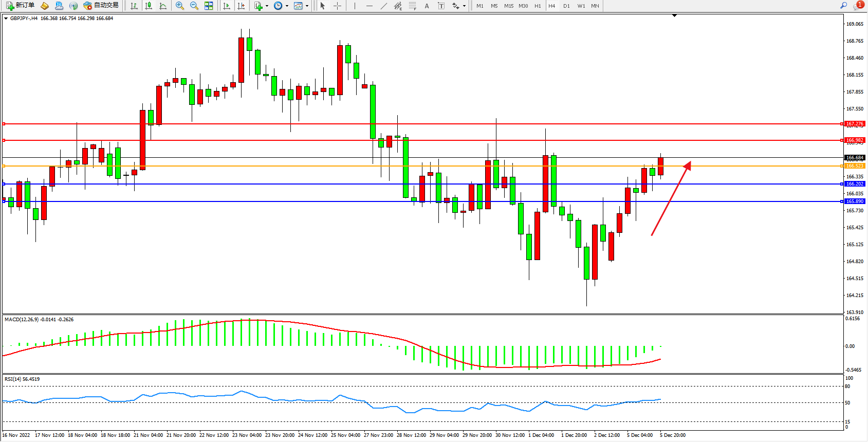Screen dimensions: 868x442
Task: Select the orange horizontal line price label 166.523
Action: (855, 166)
